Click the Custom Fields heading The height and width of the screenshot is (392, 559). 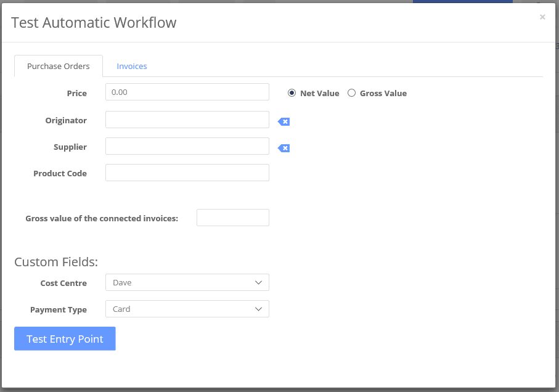tap(56, 262)
